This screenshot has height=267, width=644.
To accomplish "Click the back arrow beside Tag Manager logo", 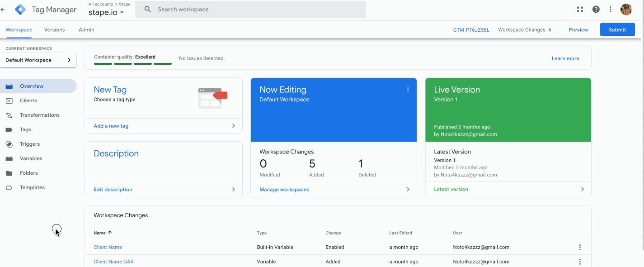I will tap(3, 9).
